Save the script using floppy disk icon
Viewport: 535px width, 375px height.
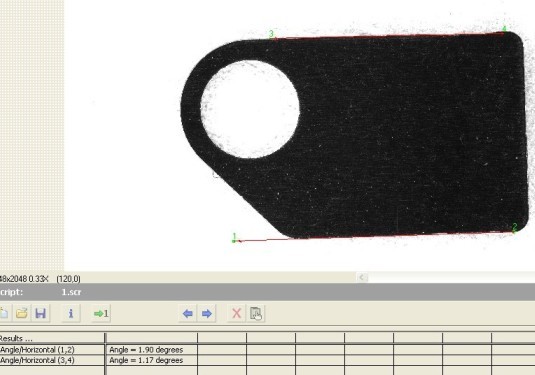41,313
